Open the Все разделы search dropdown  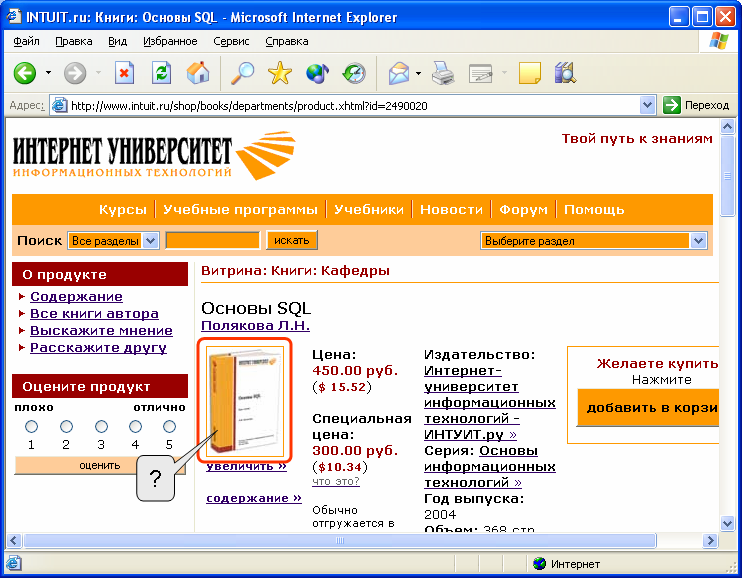150,240
